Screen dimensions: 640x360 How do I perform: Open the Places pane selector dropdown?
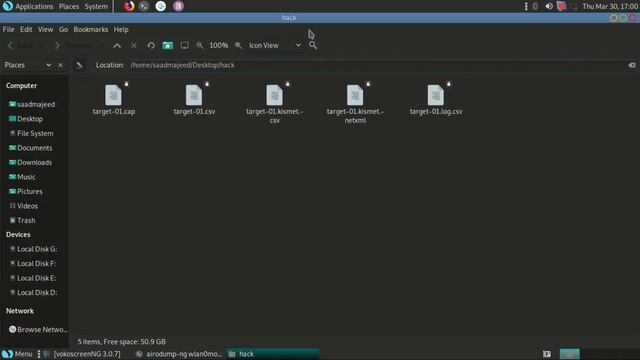click(x=49, y=65)
